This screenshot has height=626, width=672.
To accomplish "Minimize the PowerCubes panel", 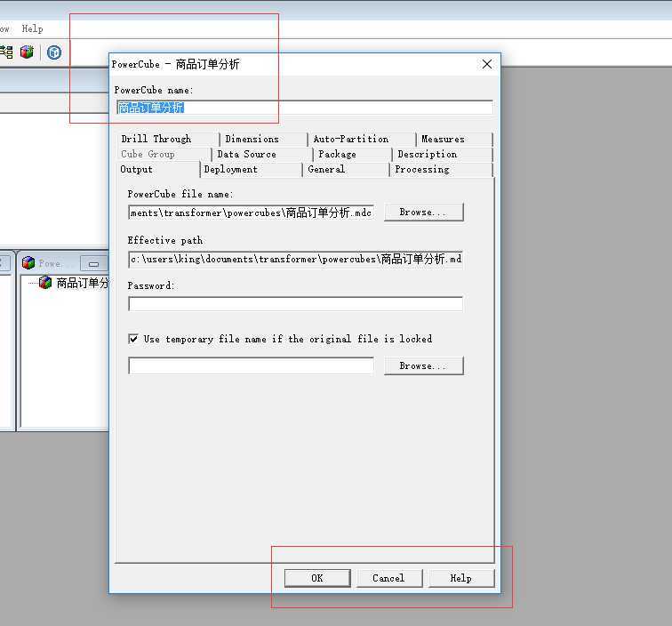I will 93,264.
